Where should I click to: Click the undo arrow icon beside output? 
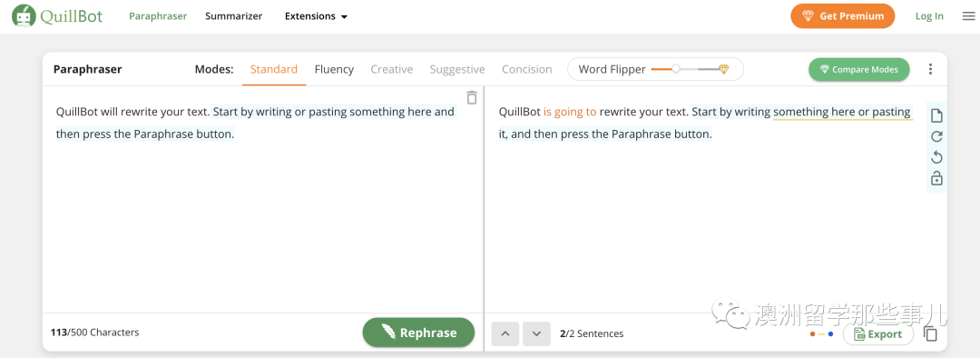[936, 157]
